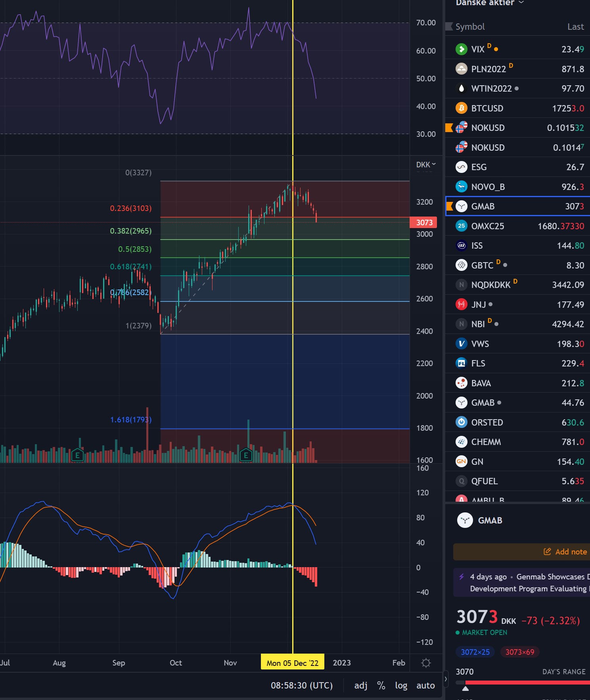
Task: Click the 3072×25 bid button
Action: [x=475, y=652]
